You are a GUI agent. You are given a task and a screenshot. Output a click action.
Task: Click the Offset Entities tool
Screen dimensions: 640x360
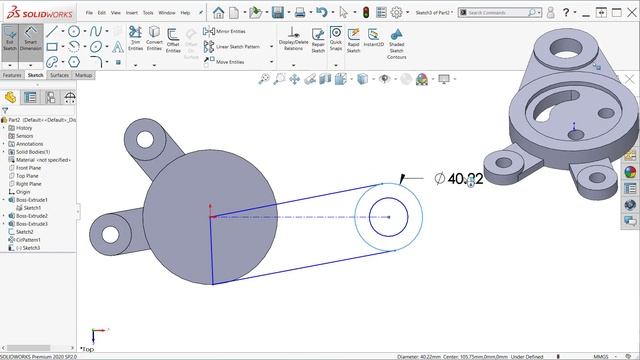(173, 40)
